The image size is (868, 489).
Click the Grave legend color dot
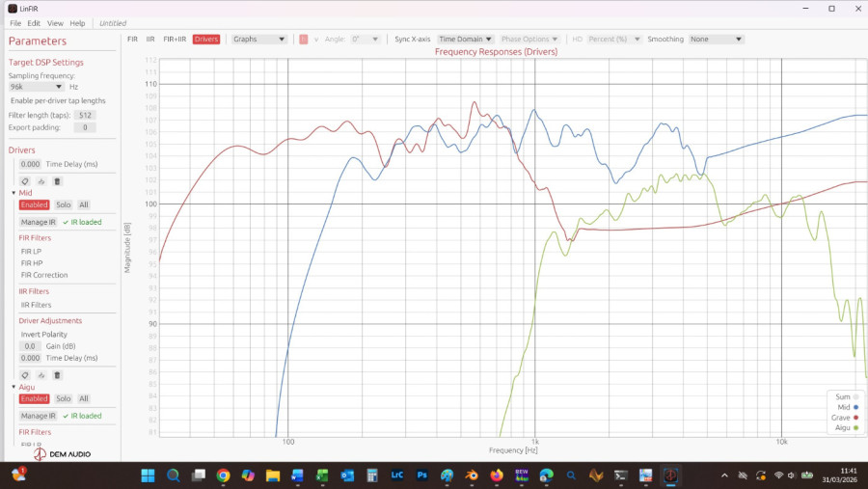coord(855,418)
